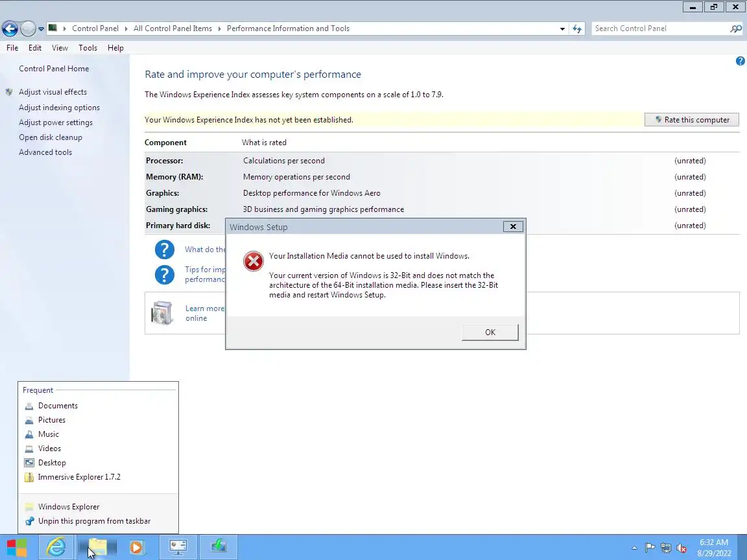Open Adjust power settings

click(x=56, y=122)
